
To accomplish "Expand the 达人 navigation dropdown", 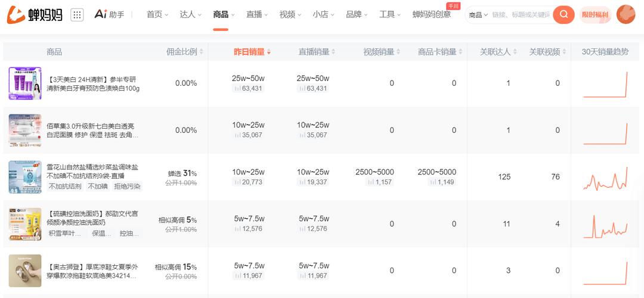I will click(190, 14).
